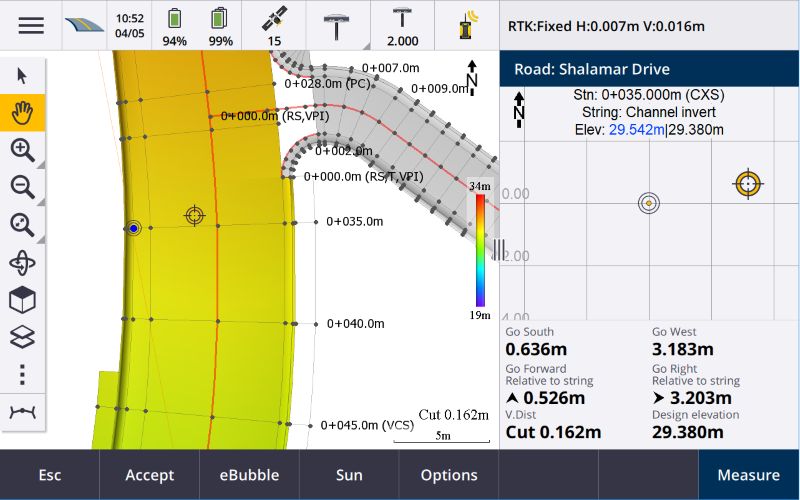
Task: Open satellite status showing 15 satellites
Action: coord(274,25)
